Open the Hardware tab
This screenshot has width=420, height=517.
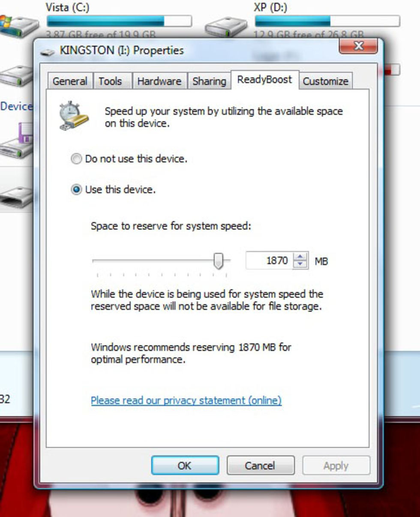tap(159, 81)
